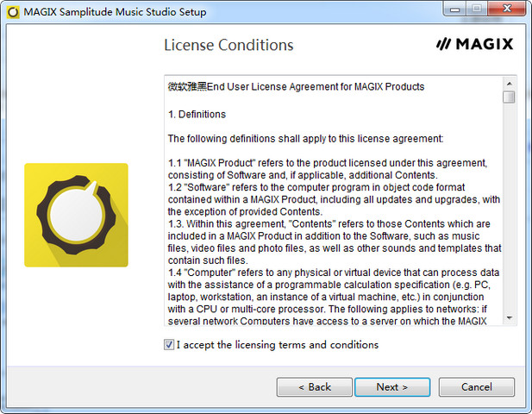
Task: Cancel the installation
Action: click(476, 387)
